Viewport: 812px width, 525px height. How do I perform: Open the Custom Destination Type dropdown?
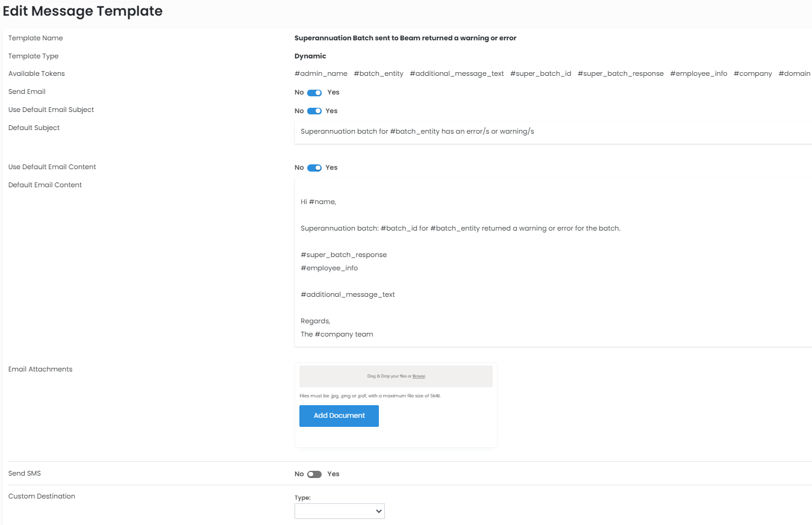[x=340, y=511]
